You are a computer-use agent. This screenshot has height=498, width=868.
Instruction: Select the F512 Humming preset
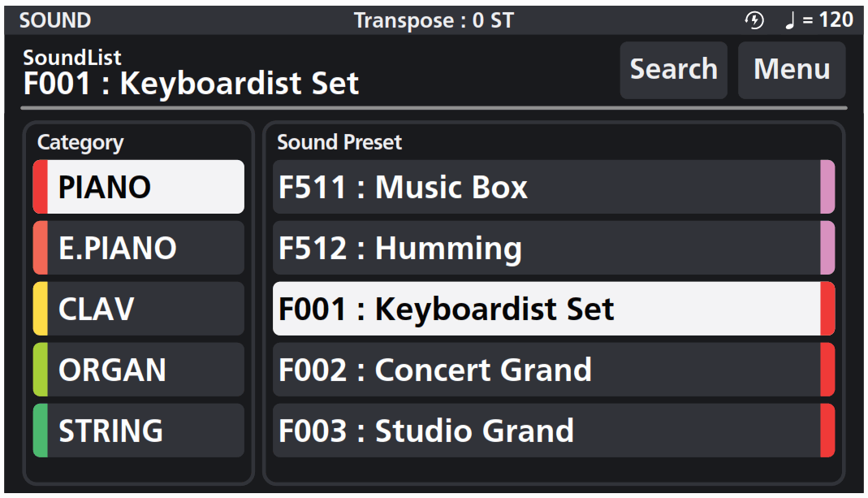[552, 248]
